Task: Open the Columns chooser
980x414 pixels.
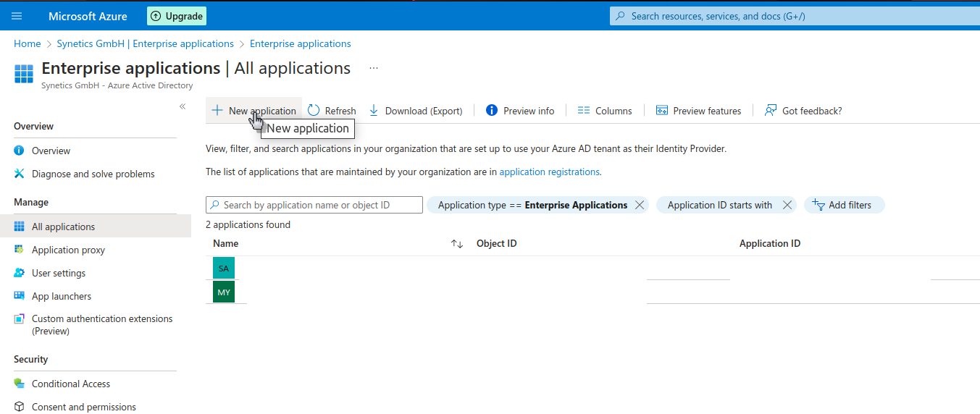Action: click(x=605, y=111)
